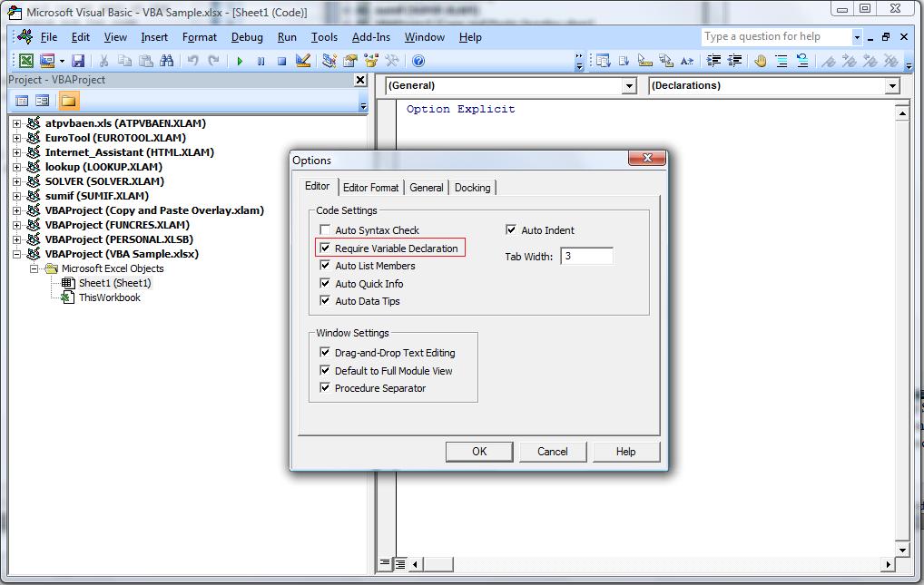Toggle Default to Full Module View checkbox
The image size is (924, 585).
click(325, 371)
